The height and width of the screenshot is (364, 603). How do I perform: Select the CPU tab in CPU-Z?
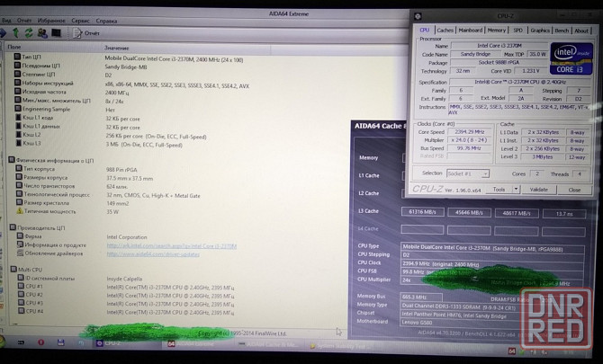pyautogui.click(x=425, y=30)
